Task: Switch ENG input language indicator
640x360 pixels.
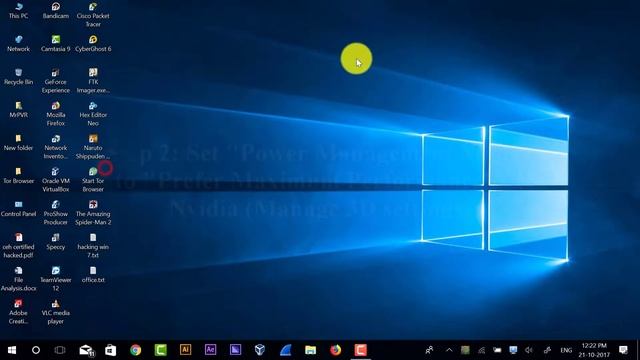Action: click(566, 350)
